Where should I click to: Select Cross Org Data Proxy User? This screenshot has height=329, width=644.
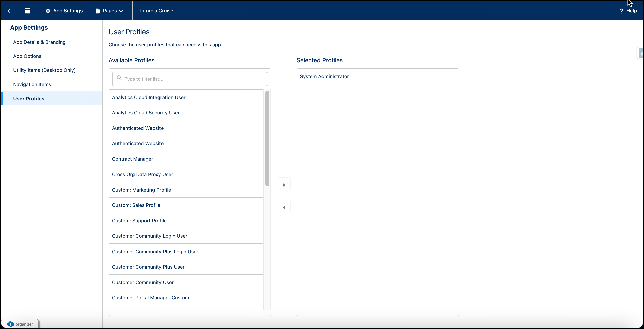[186, 174]
